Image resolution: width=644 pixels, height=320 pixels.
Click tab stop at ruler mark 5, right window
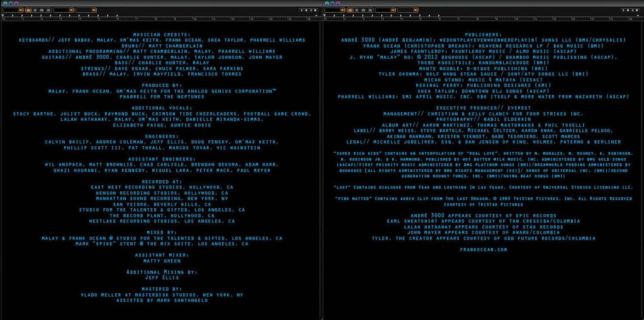pos(420,15)
